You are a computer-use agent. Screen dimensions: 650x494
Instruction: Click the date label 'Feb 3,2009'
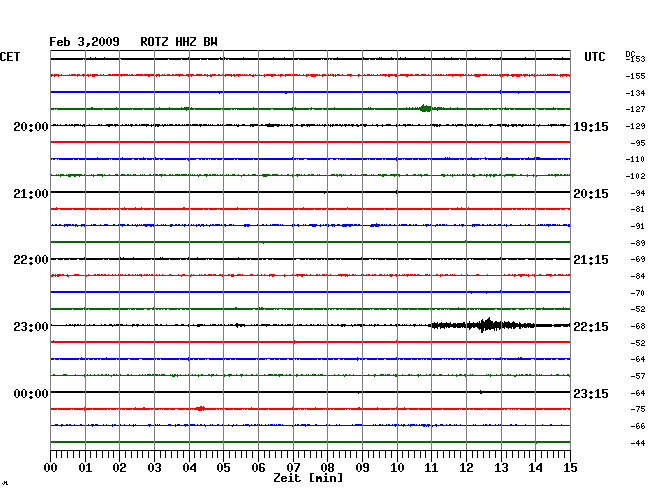click(x=84, y=42)
